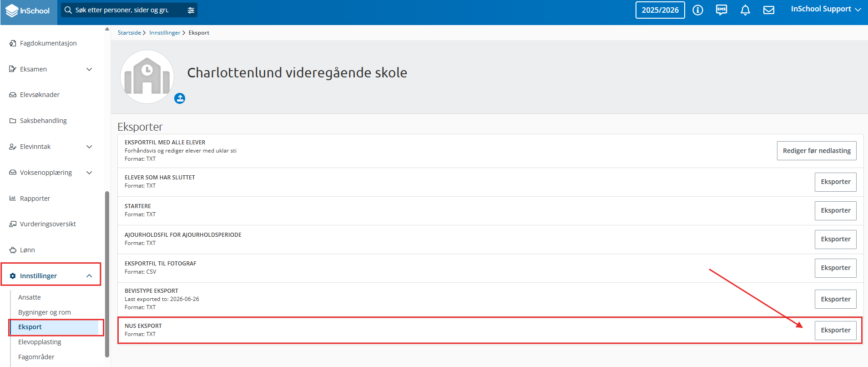
Task: Collapse the Innstillinger sidebar section
Action: tap(89, 276)
